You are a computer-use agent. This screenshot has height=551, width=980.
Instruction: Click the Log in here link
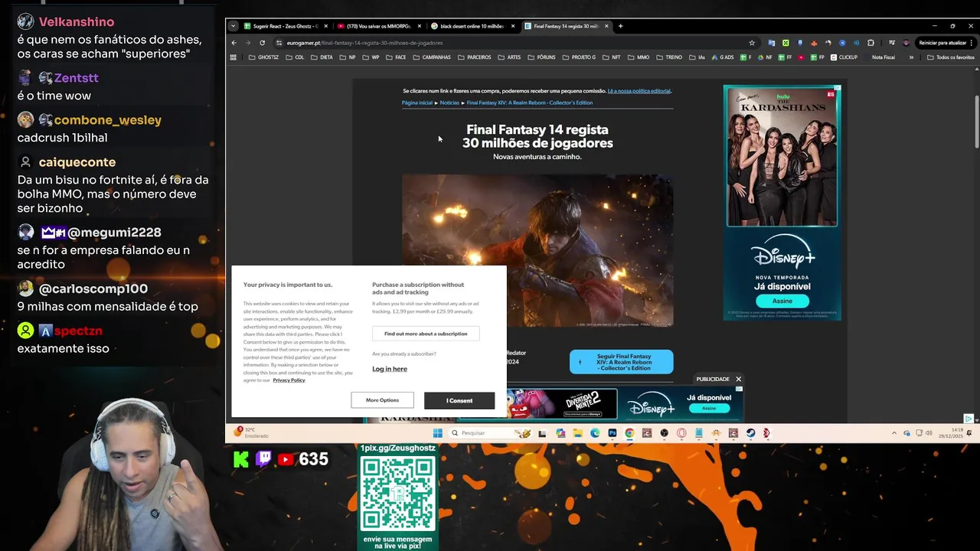point(390,369)
